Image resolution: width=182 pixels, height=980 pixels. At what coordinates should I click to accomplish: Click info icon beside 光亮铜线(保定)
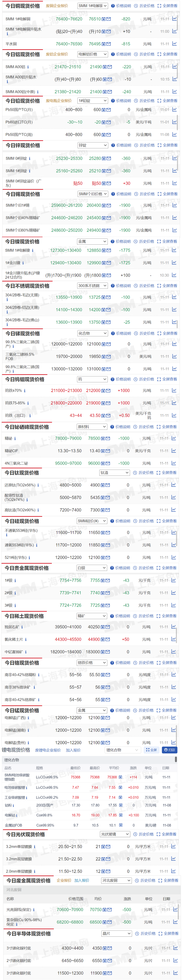[34, 910]
